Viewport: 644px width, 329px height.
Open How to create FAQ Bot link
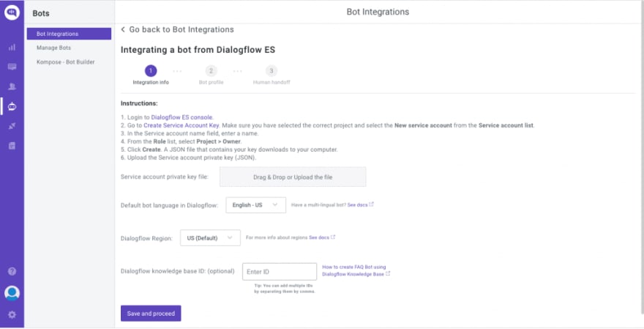tap(354, 270)
